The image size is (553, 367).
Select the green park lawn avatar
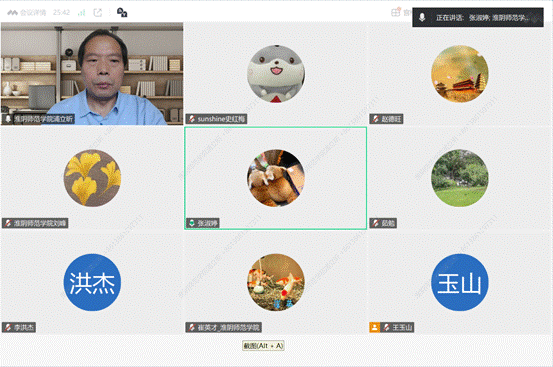click(460, 178)
